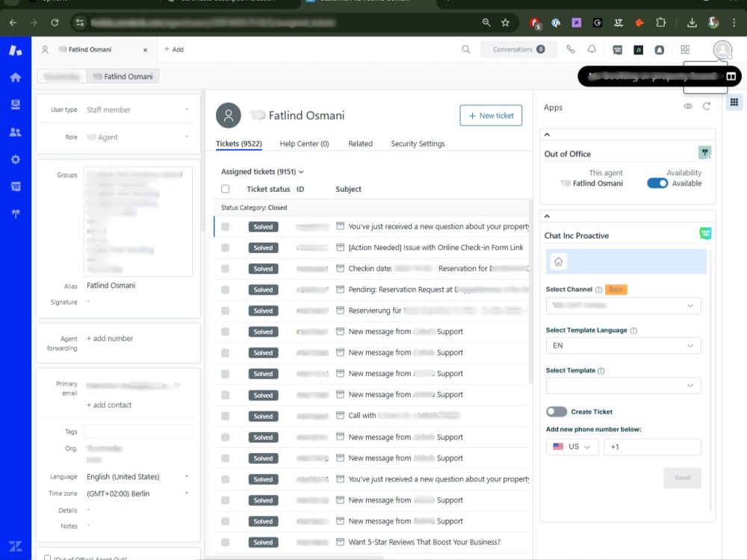Check the Issue with Online Check-in ticket

click(x=226, y=248)
